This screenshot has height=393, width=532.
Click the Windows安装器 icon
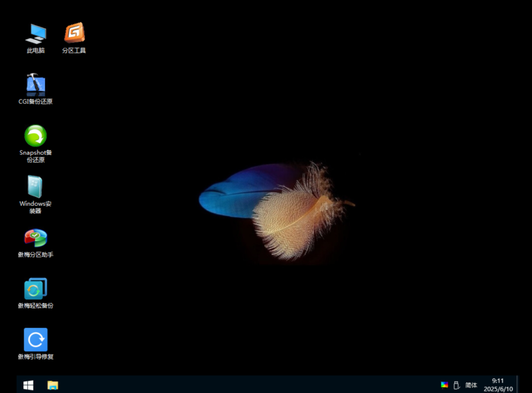tap(36, 194)
